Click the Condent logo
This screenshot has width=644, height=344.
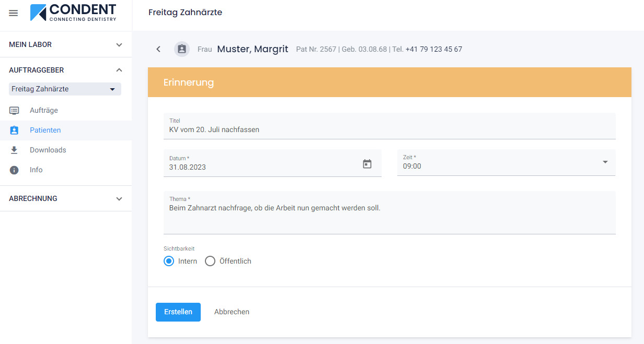pyautogui.click(x=73, y=13)
